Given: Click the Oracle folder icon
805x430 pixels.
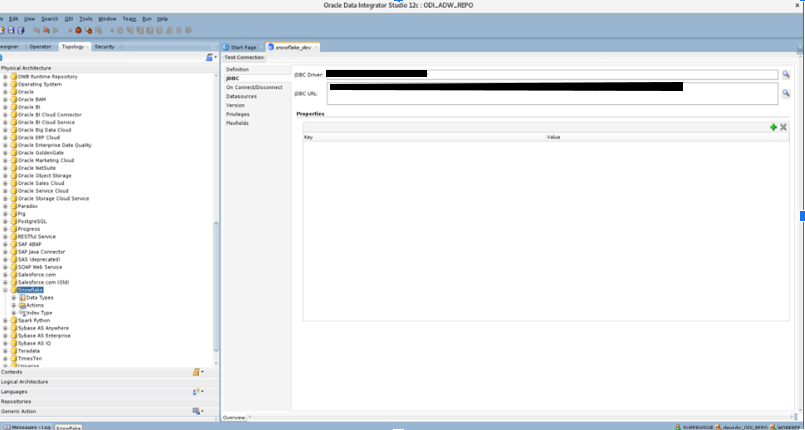Looking at the screenshot, I should point(14,92).
